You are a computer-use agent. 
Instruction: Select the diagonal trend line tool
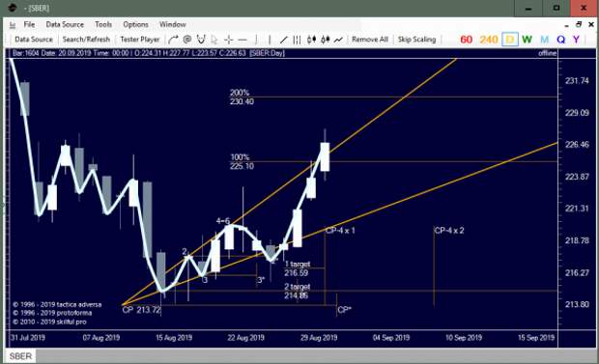[283, 40]
